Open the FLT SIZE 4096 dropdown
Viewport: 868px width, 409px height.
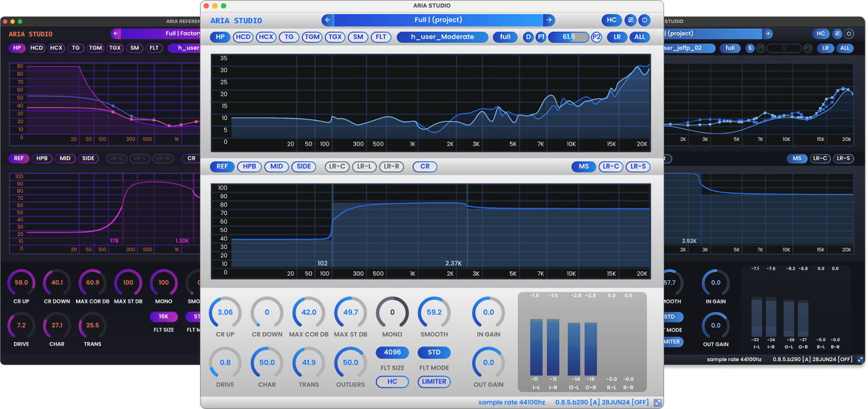pyautogui.click(x=392, y=353)
